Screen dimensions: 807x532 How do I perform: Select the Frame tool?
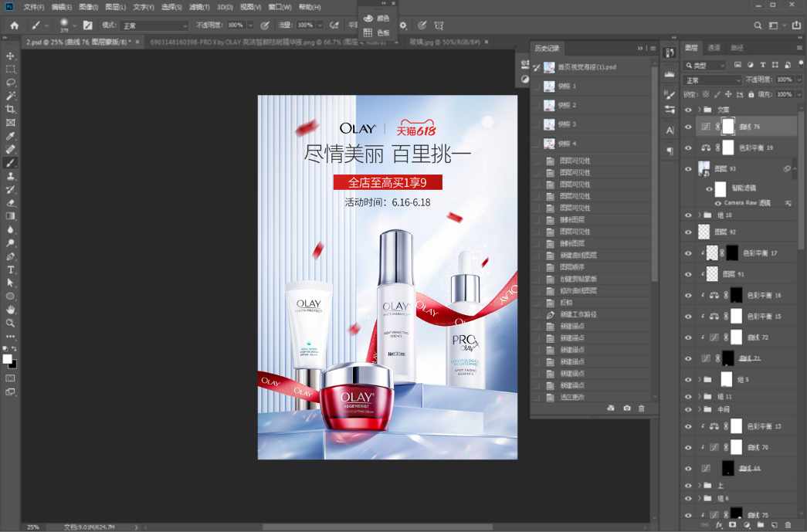pos(10,123)
